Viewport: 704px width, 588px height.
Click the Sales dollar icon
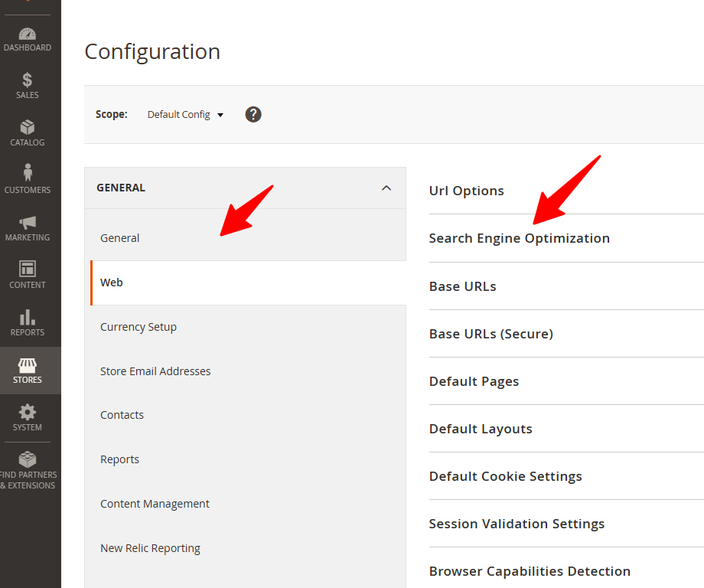(x=28, y=80)
